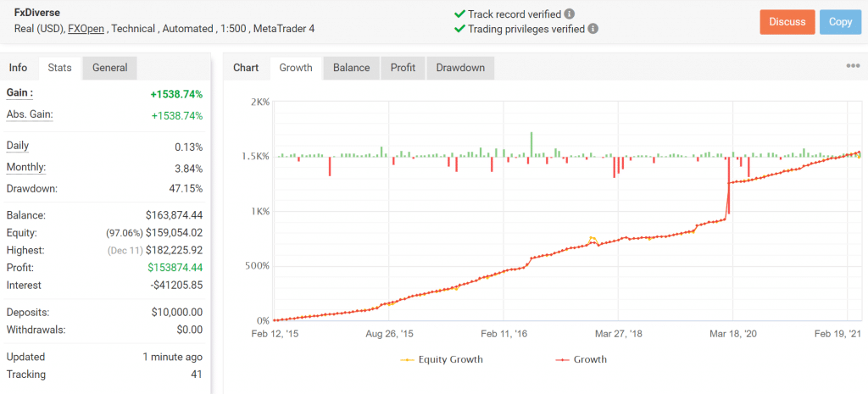
Task: Click the blue Copy button
Action: coord(840,22)
